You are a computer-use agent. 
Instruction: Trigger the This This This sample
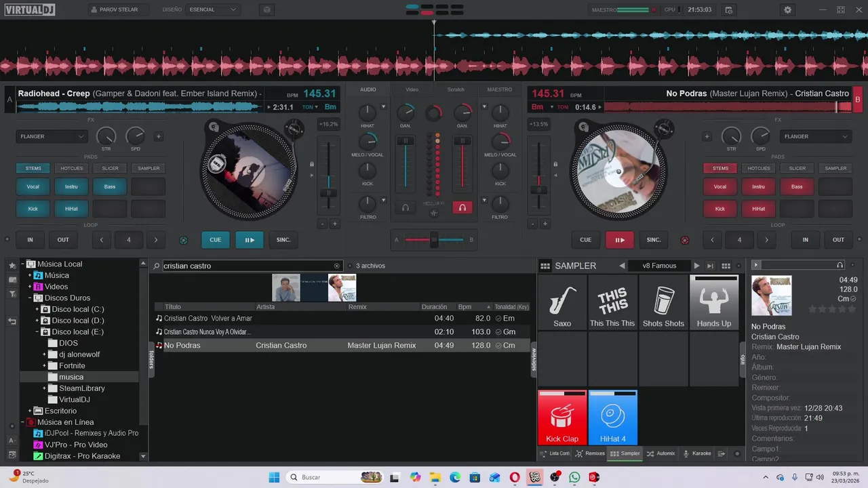point(612,302)
